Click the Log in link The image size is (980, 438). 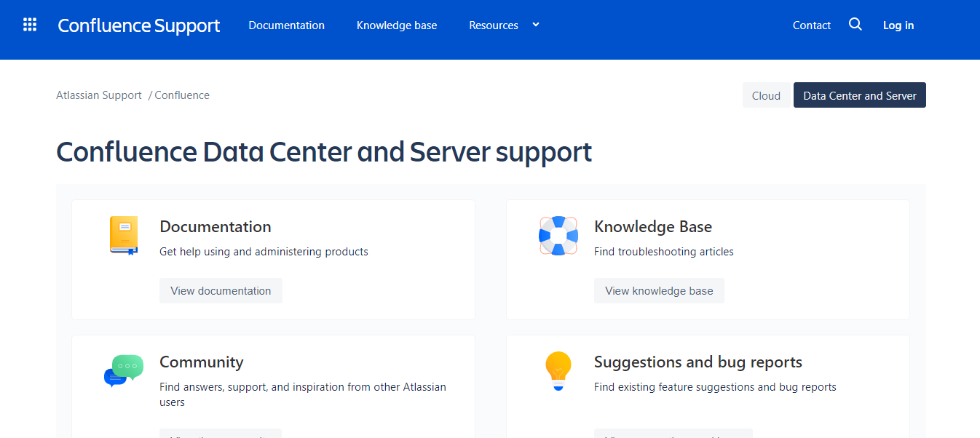pyautogui.click(x=898, y=25)
